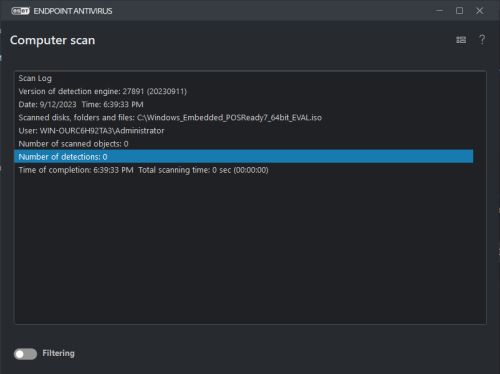Select the Date and Time log row

[x=244, y=104]
